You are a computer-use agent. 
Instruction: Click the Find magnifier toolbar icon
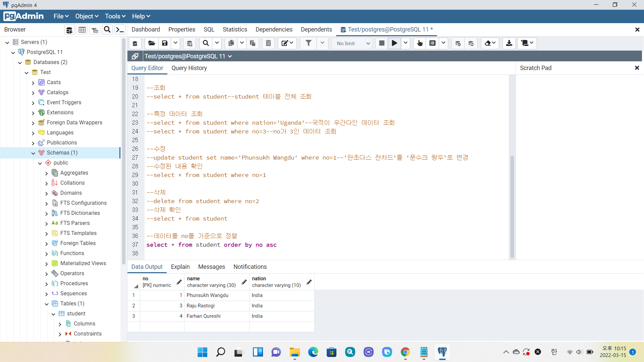[206, 43]
